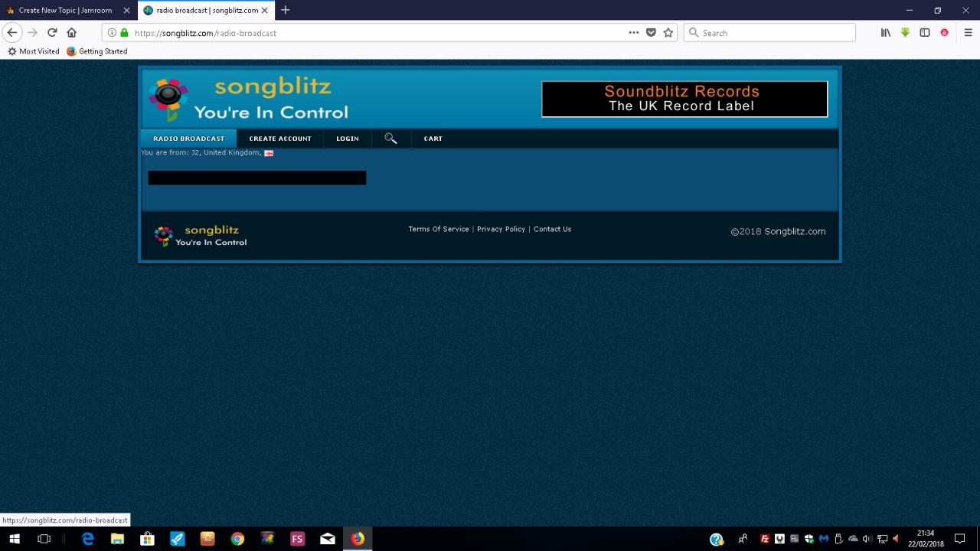Open the Firefox Library menu

pos(886,33)
